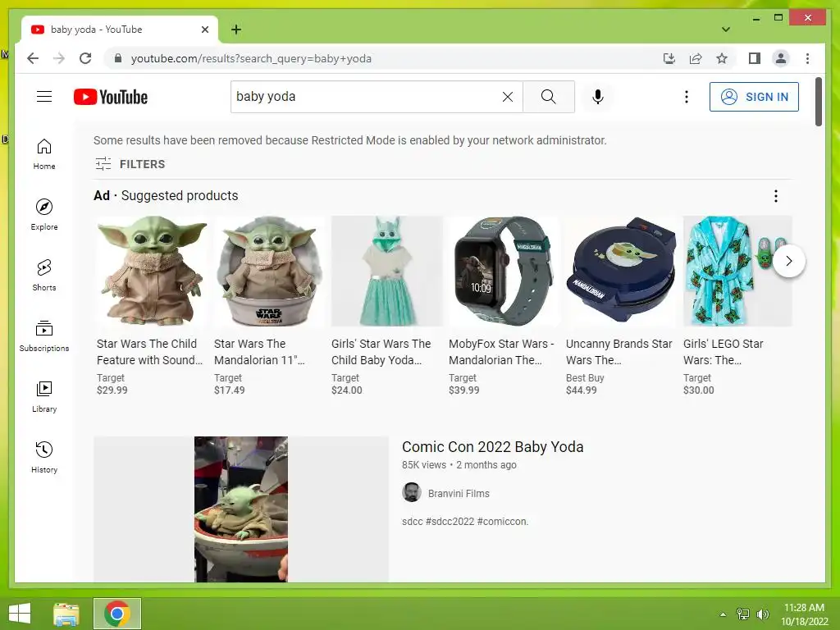Screen dimensions: 840x630
Task: Open File Explorer from taskbar
Action: (66, 614)
